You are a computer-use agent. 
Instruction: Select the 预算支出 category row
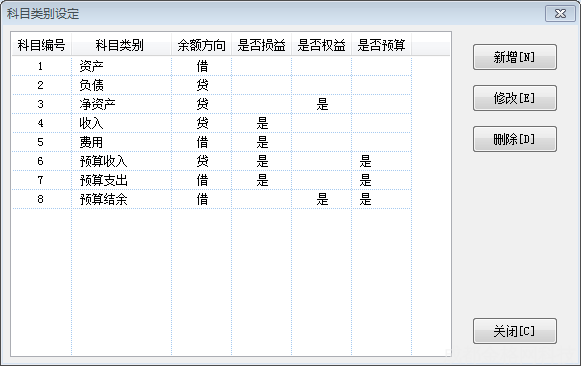tap(212, 180)
